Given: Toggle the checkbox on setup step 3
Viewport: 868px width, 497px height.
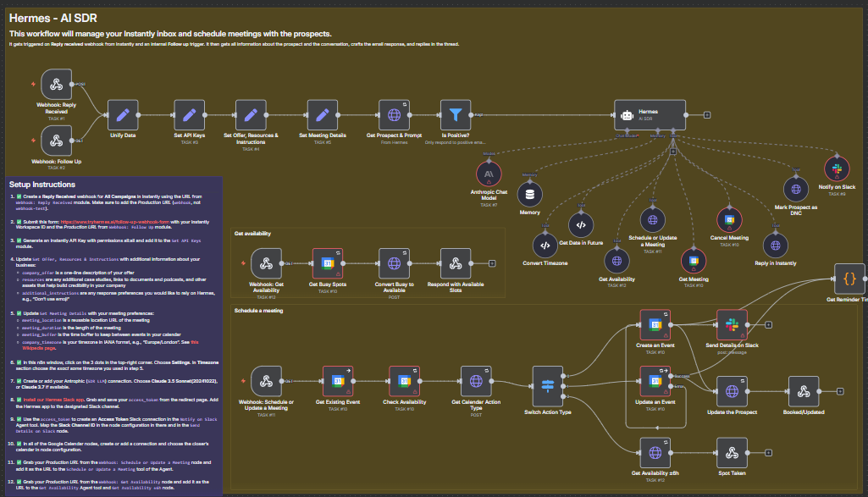Looking at the screenshot, I should click(20, 241).
